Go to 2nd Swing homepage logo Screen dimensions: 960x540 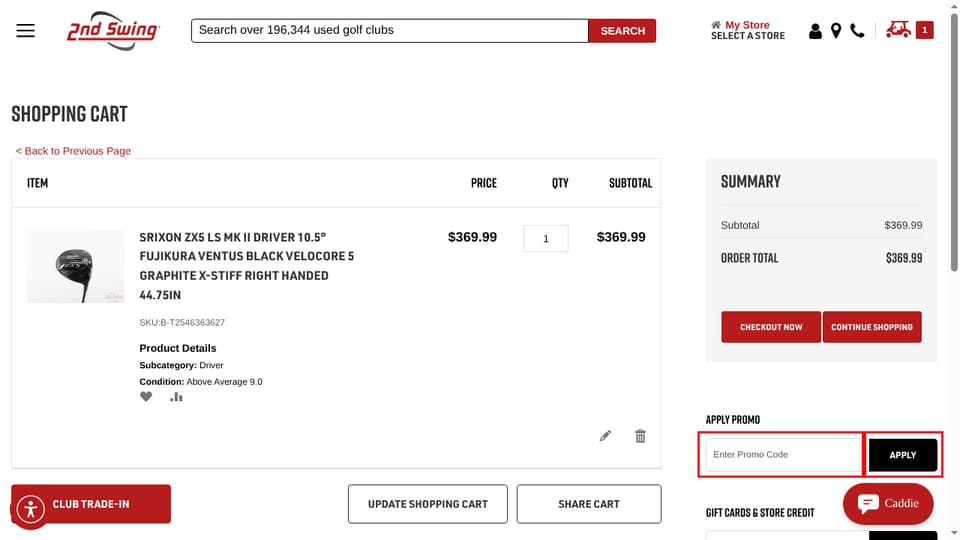coord(113,31)
